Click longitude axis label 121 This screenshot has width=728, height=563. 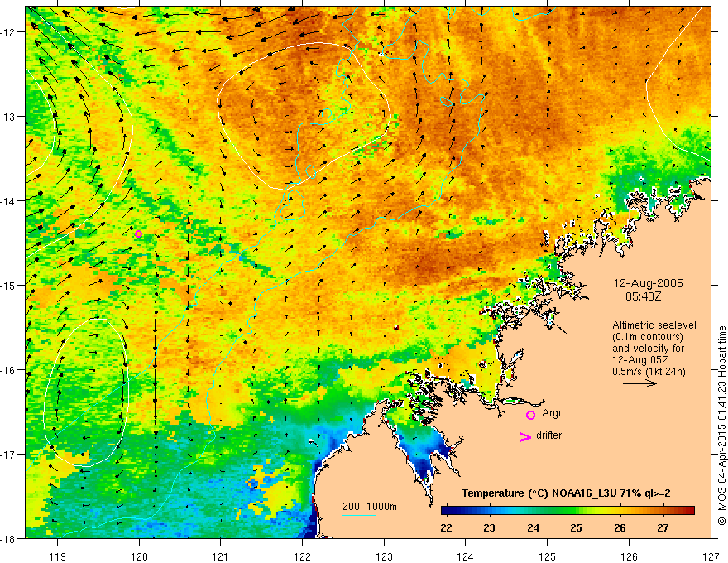click(221, 556)
